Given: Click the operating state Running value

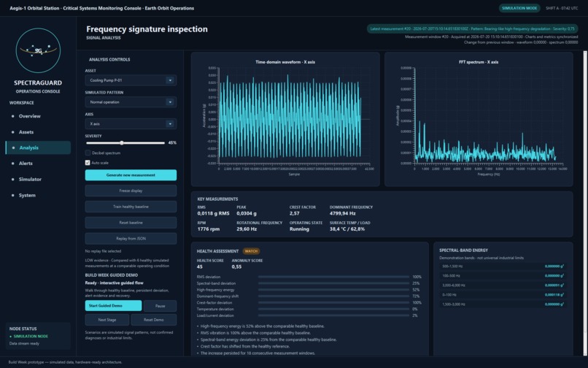Looking at the screenshot, I should click(299, 229).
